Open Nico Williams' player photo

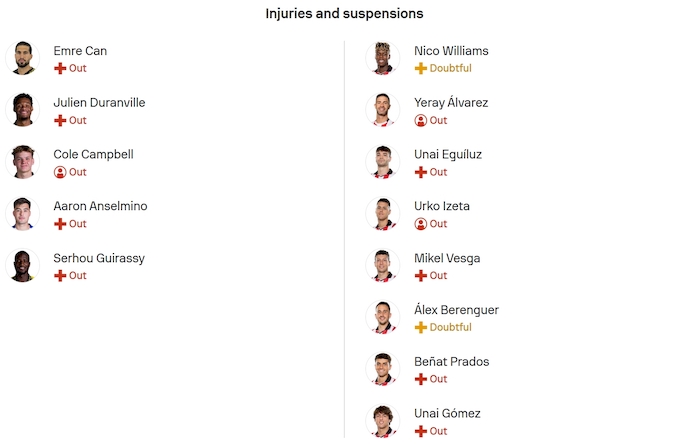click(x=382, y=58)
